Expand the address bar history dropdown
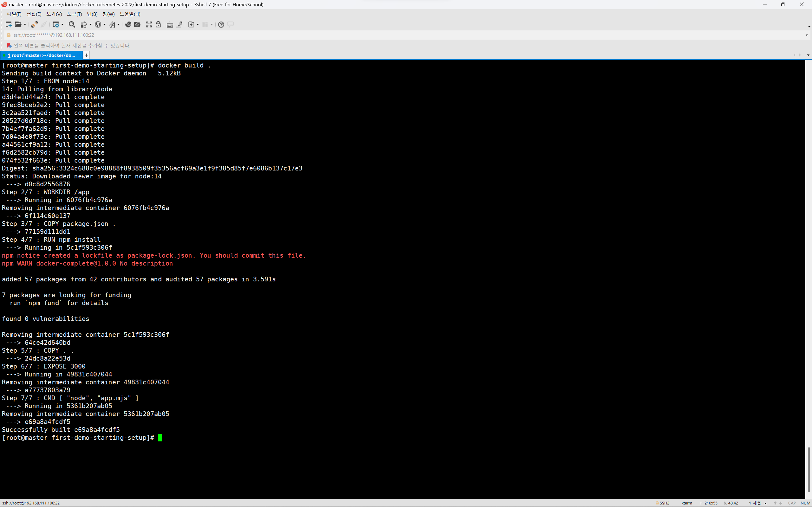The height and width of the screenshot is (507, 812). tap(807, 35)
